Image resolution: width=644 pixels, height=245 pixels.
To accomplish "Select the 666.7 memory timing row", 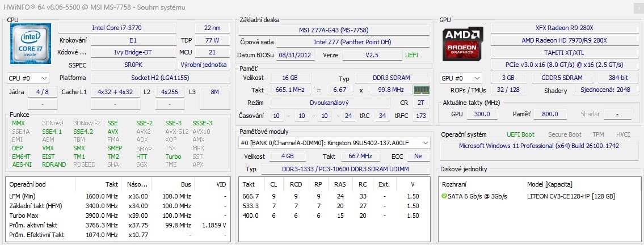I will click(334, 196).
